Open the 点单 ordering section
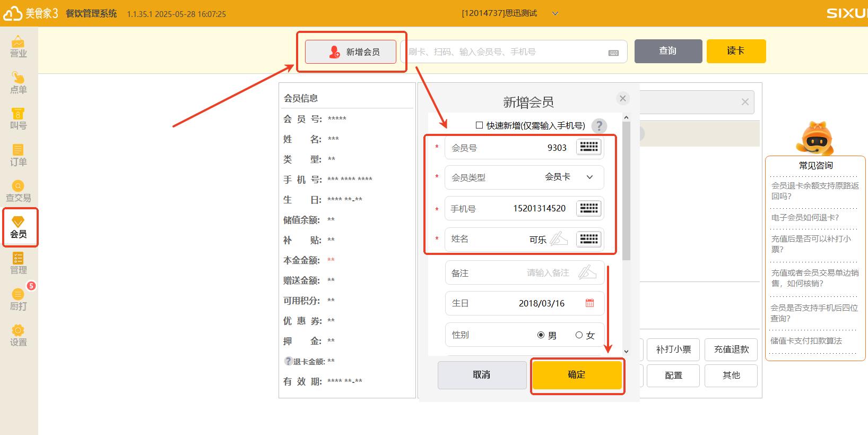The width and height of the screenshot is (868, 435). coord(19,83)
